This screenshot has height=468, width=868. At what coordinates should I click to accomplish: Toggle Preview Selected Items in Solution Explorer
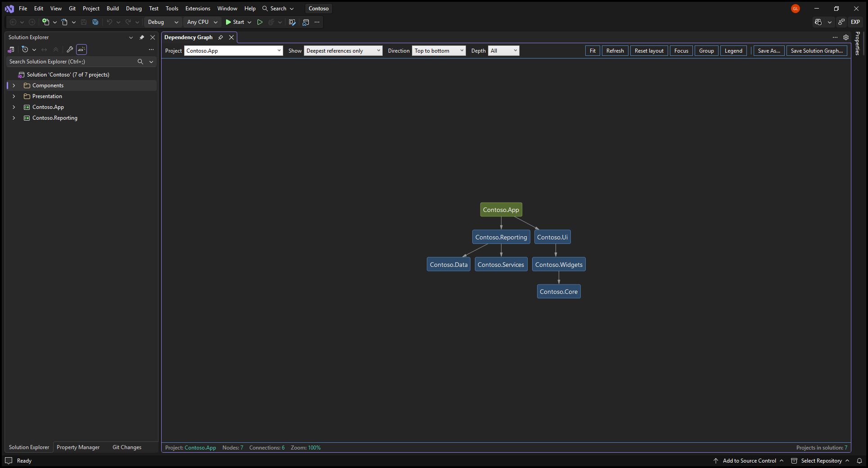click(x=81, y=49)
